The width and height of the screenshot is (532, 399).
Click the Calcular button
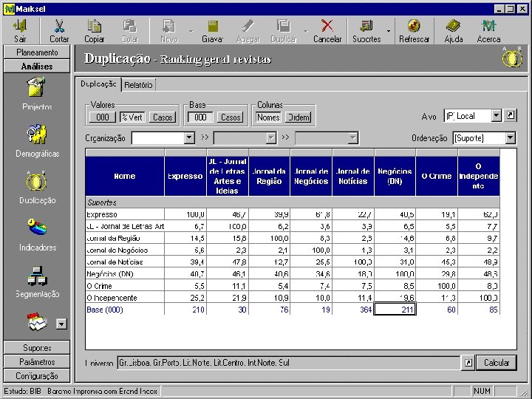click(x=497, y=363)
